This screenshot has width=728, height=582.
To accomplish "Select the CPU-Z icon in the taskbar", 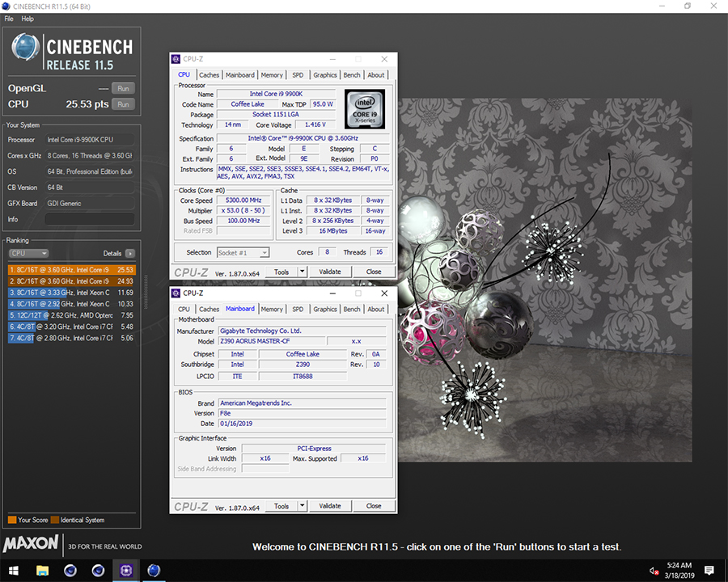I will click(x=125, y=571).
